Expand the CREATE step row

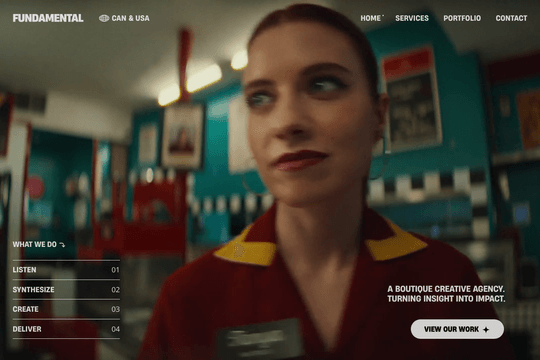pyautogui.click(x=66, y=309)
